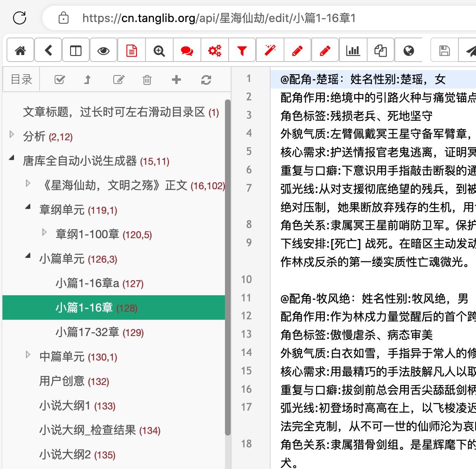Click the plus add item icon

pos(176,80)
